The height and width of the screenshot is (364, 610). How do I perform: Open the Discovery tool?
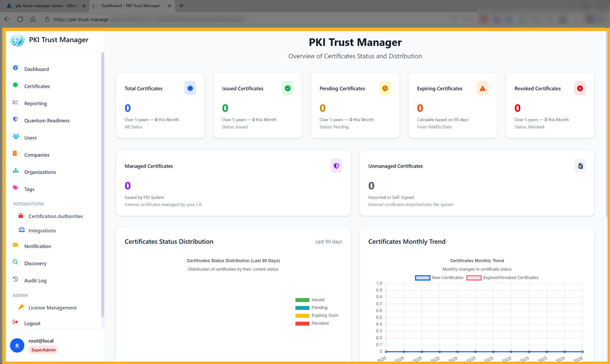[x=36, y=263]
